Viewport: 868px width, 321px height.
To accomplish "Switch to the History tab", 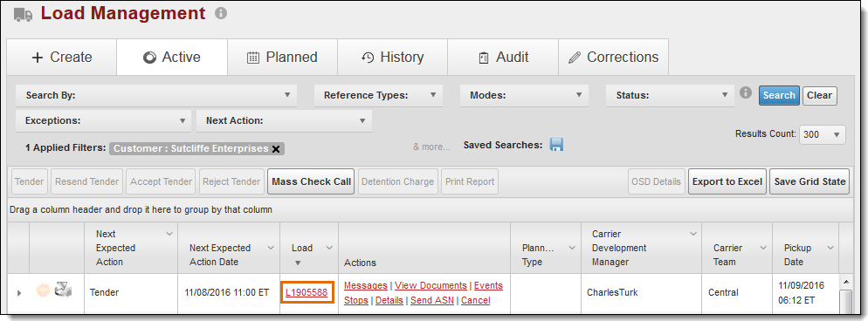I will (x=392, y=58).
